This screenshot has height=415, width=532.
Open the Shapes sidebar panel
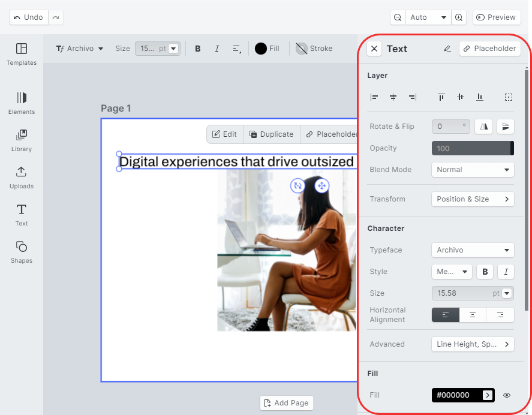pyautogui.click(x=22, y=252)
